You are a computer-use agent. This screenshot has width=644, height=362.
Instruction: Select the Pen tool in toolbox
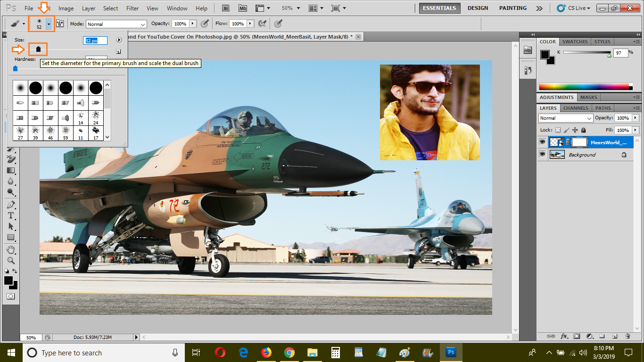(10, 205)
